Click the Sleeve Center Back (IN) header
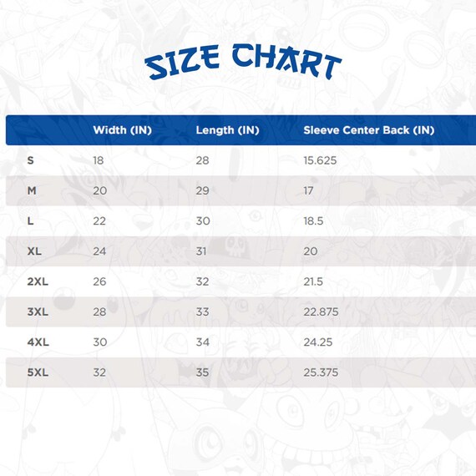The width and height of the screenshot is (476, 476). point(369,130)
